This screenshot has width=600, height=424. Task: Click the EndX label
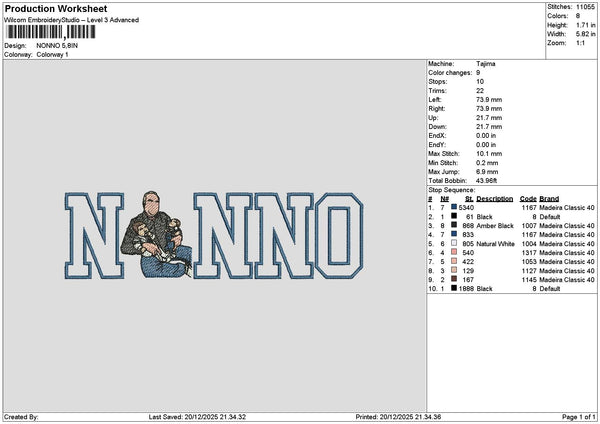coord(437,135)
